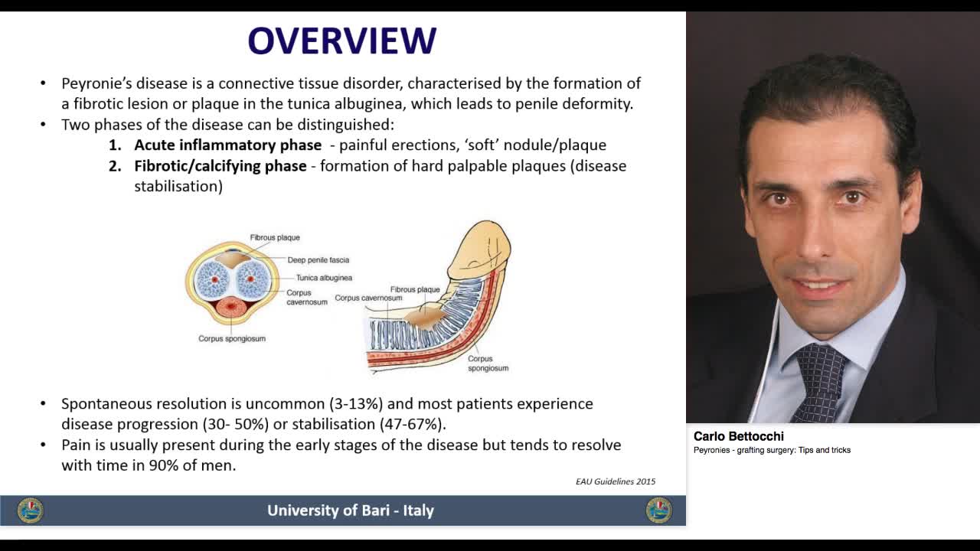Click the 'Deep penile fascia' diagram label
The width and height of the screenshot is (980, 551).
point(318,260)
